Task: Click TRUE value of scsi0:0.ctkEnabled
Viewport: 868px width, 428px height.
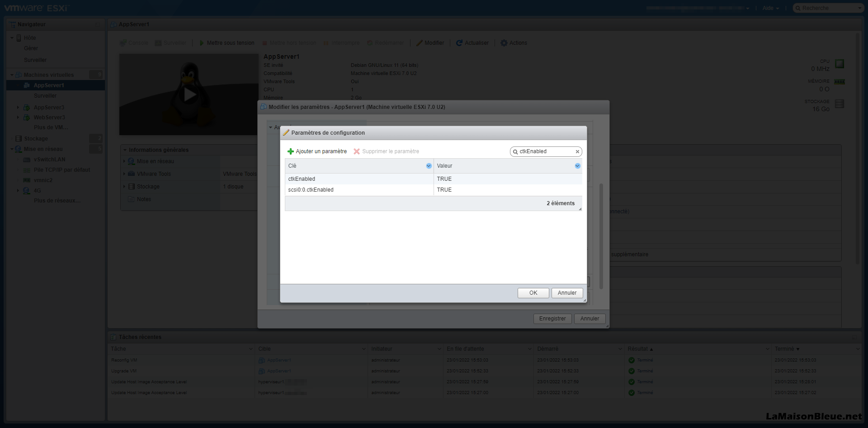Action: pos(444,190)
